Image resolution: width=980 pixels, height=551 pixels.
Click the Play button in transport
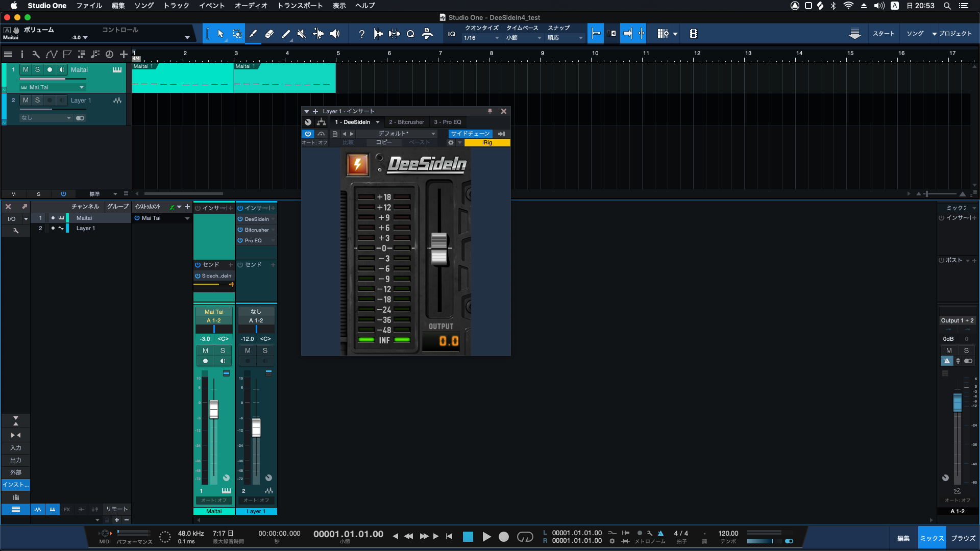pyautogui.click(x=486, y=537)
